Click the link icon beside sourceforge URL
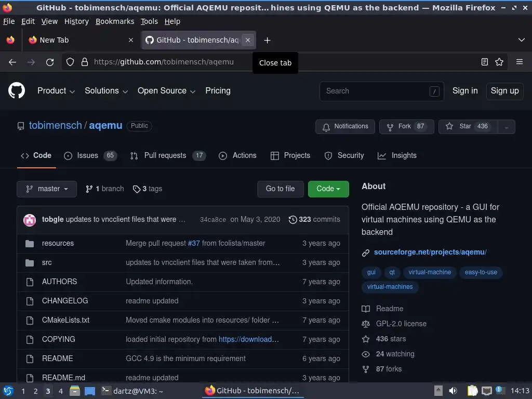The width and height of the screenshot is (532, 399). click(x=366, y=253)
